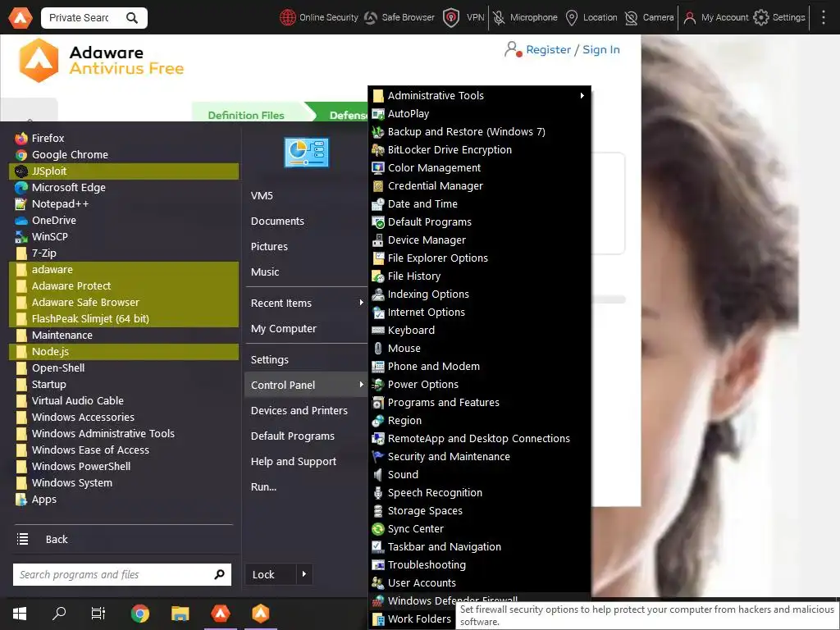The width and height of the screenshot is (840, 630).
Task: Expand the Node.js folder
Action: coord(124,351)
